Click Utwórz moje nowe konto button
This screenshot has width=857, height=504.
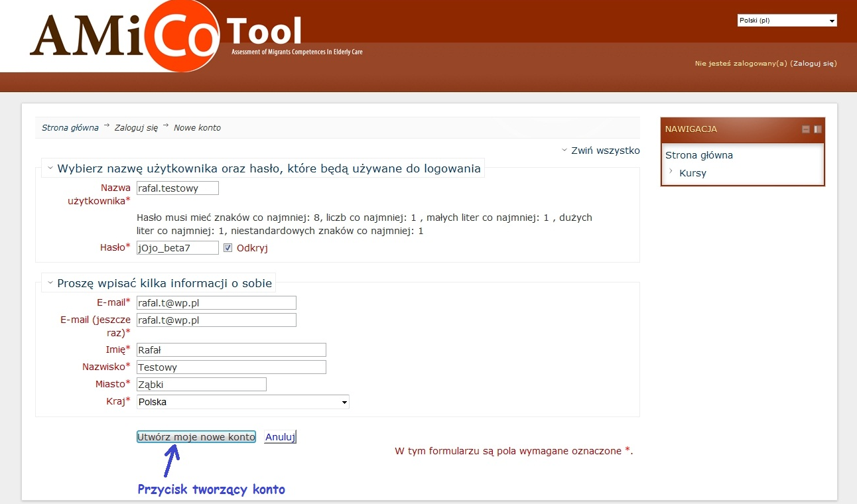[196, 437]
